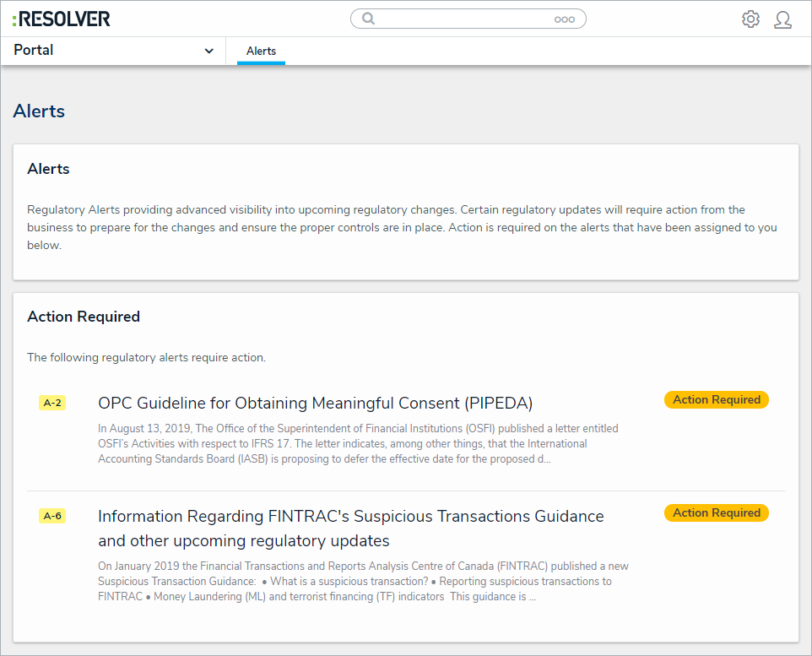The image size is (812, 656).
Task: Open the user profile icon
Action: click(782, 19)
